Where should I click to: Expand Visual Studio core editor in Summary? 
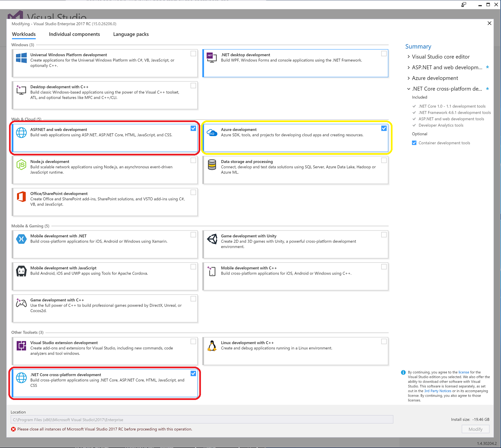coord(409,57)
